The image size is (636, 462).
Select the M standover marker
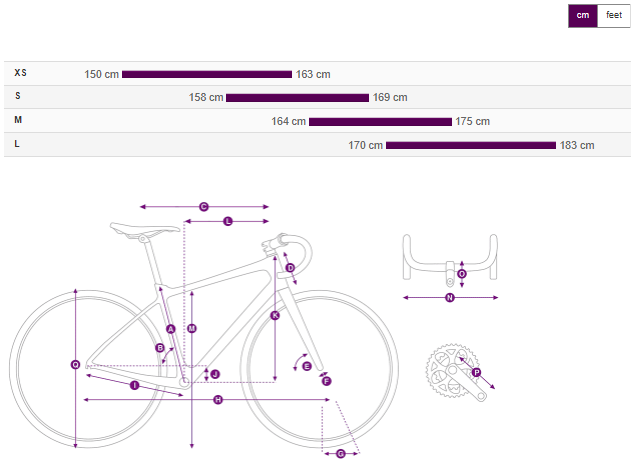pos(192,329)
